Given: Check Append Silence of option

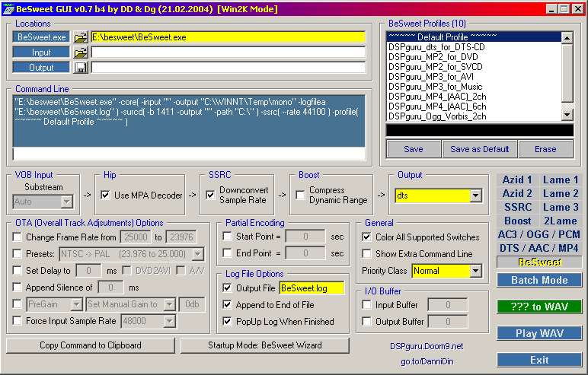Looking at the screenshot, I should pyautogui.click(x=18, y=288).
